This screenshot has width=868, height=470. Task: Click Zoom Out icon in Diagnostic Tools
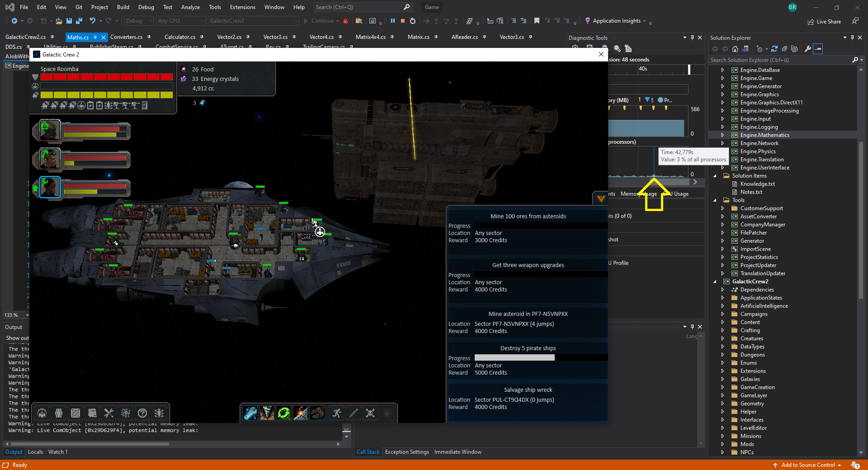[617, 49]
